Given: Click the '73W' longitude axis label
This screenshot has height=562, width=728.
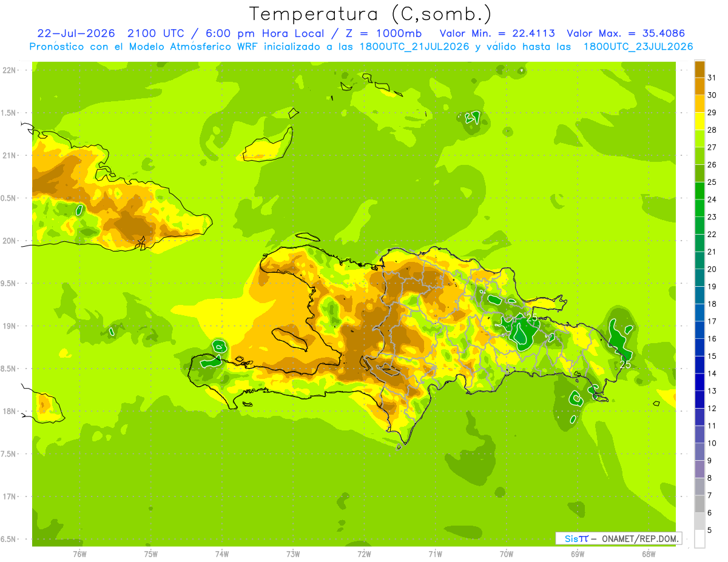Looking at the screenshot, I should [293, 554].
